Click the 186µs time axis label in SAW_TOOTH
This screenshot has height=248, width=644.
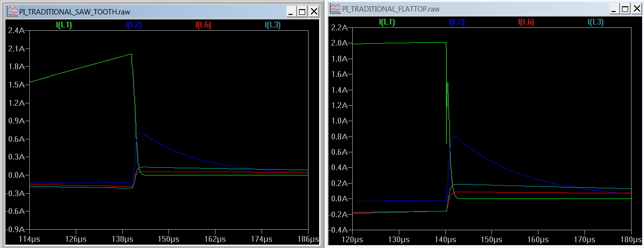coord(308,239)
